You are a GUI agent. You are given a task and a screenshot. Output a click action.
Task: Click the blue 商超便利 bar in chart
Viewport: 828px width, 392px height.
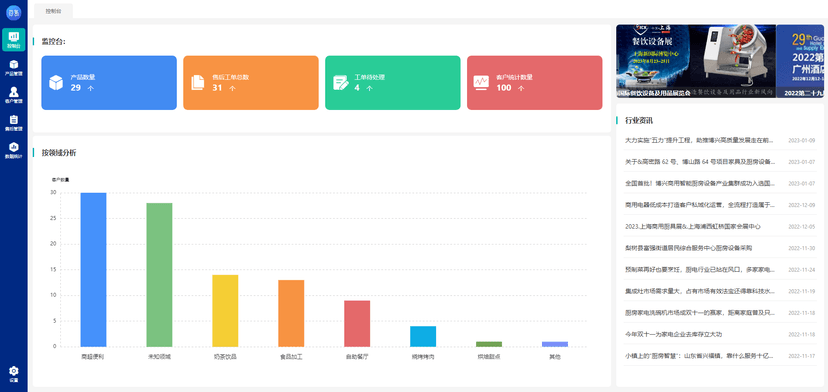[x=93, y=270]
